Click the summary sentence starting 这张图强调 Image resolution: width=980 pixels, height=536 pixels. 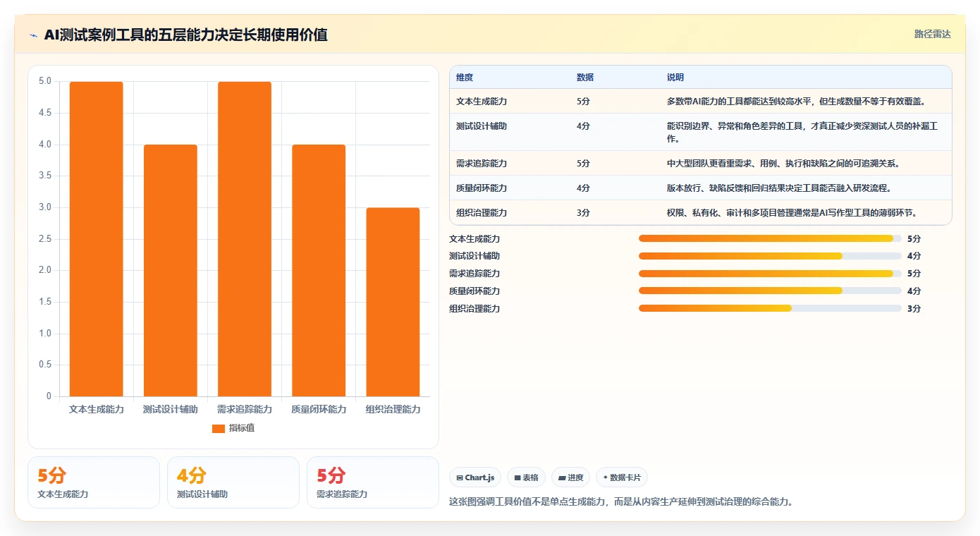[621, 502]
